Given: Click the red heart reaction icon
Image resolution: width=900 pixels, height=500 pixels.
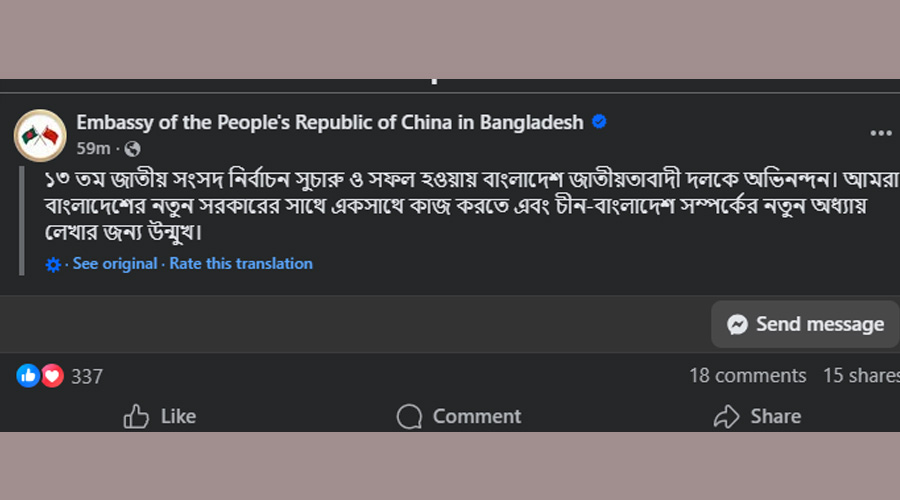Looking at the screenshot, I should pyautogui.click(x=52, y=376).
